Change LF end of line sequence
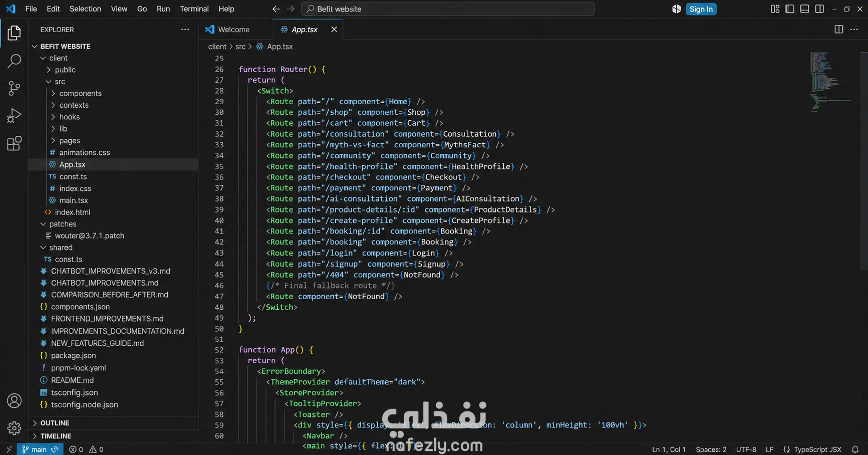Screen dimensions: 868x455 click(770, 449)
